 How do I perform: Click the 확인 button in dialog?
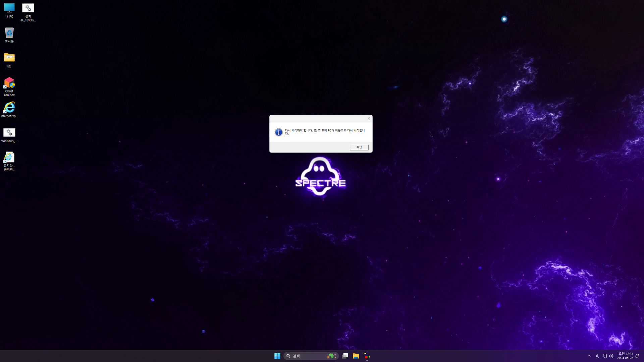pos(359,147)
